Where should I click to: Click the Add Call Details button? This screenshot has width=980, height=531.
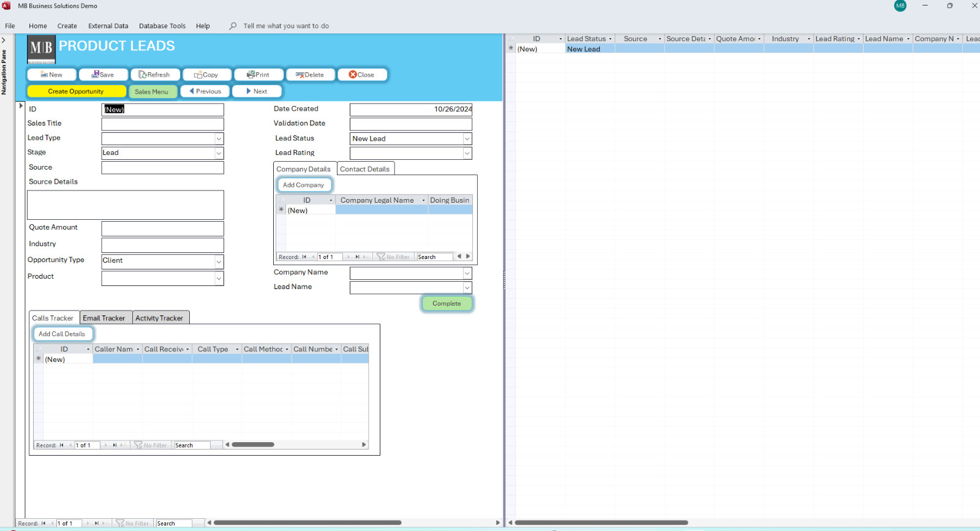[x=62, y=334]
